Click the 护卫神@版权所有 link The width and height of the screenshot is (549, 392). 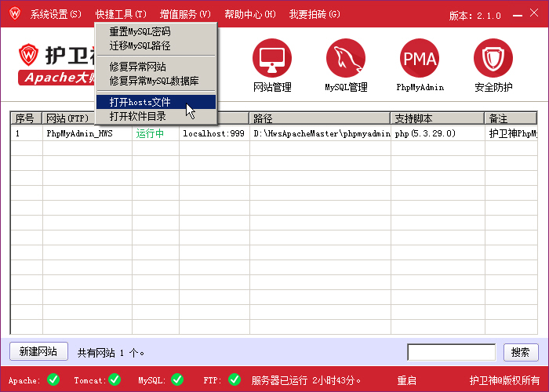pyautogui.click(x=504, y=380)
